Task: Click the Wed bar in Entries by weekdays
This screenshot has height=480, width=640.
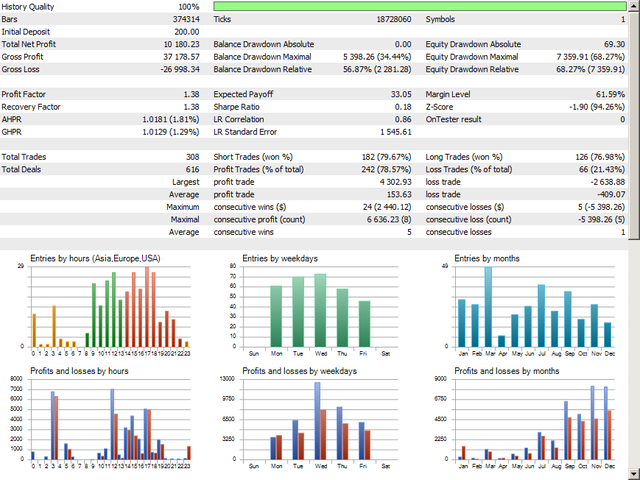Action: click(320, 310)
